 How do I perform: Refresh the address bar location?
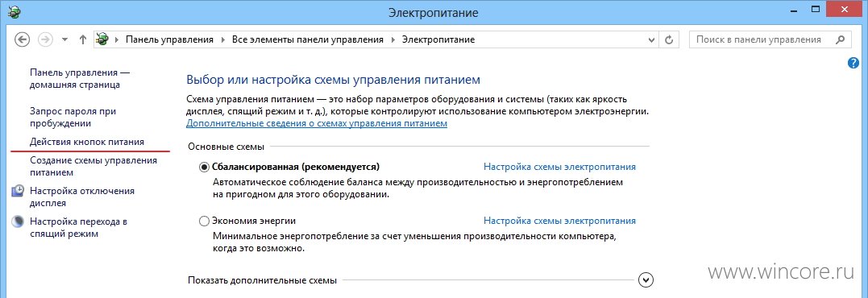669,39
